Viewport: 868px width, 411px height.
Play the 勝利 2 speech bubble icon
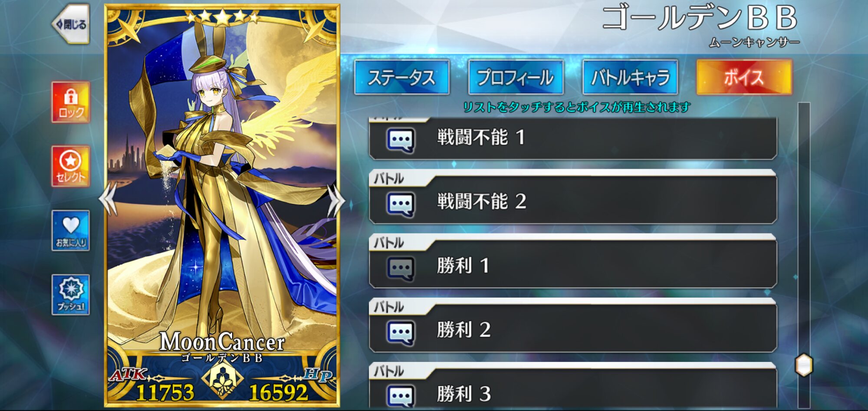tap(400, 332)
